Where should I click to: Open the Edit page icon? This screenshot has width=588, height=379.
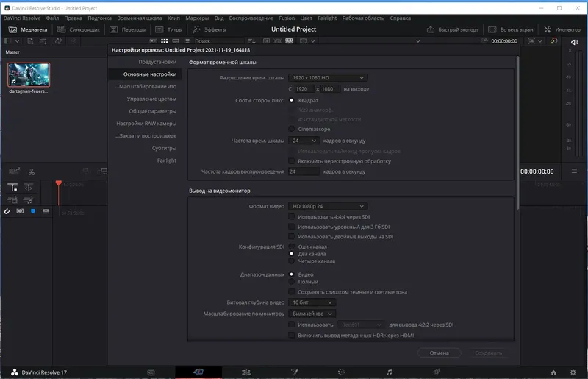[246, 372]
